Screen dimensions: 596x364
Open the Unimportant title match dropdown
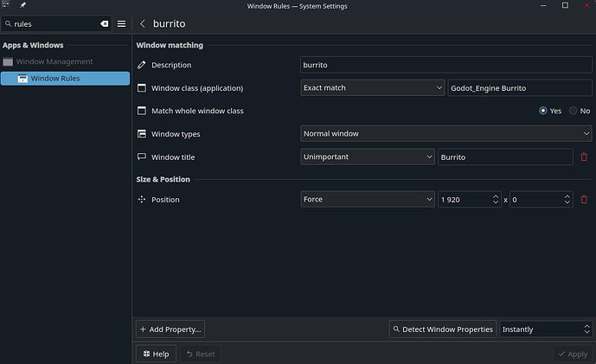point(367,156)
